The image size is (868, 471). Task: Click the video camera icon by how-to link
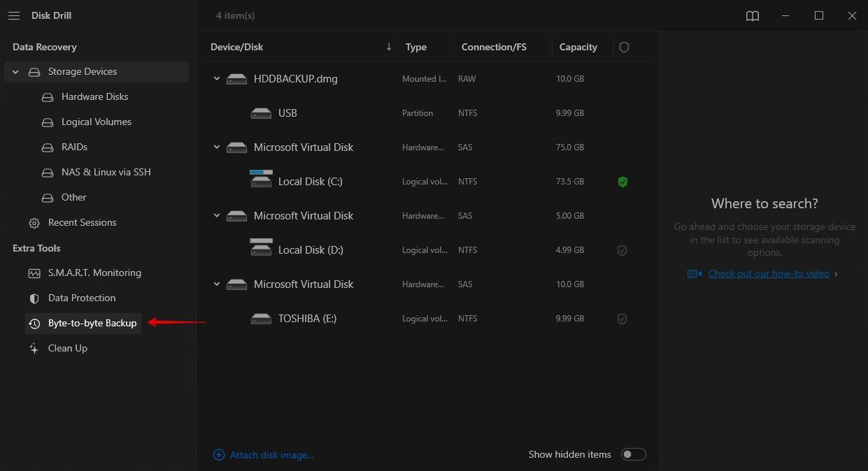695,274
